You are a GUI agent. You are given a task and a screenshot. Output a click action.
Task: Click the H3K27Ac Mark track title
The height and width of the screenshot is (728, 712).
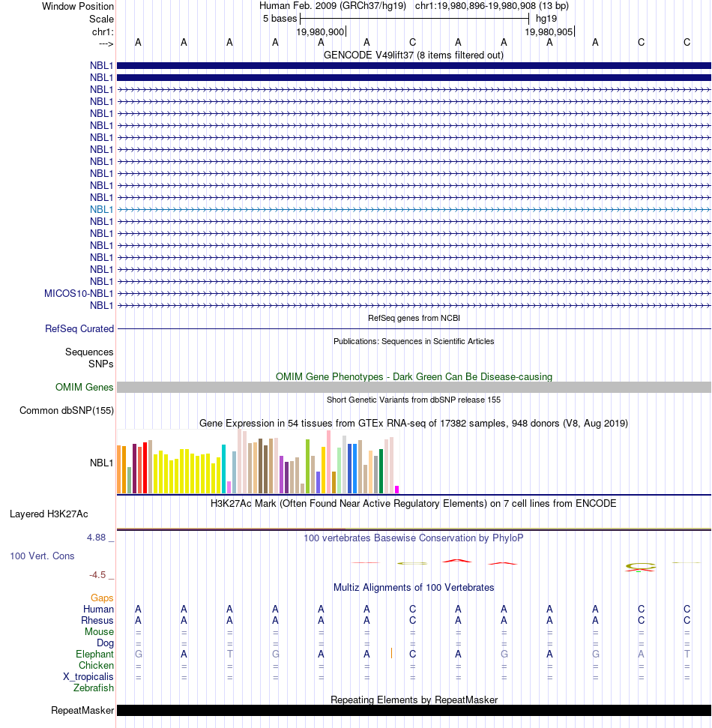(x=414, y=504)
